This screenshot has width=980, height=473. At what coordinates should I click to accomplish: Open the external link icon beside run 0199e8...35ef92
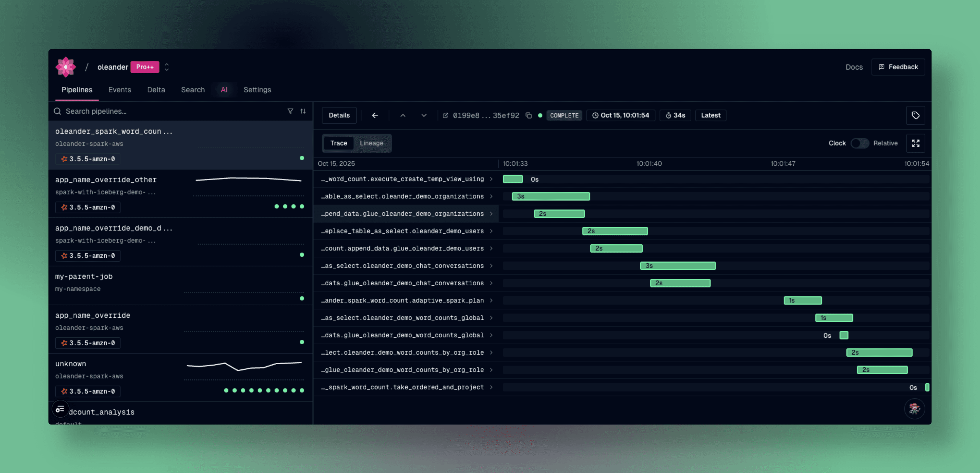pyautogui.click(x=446, y=115)
